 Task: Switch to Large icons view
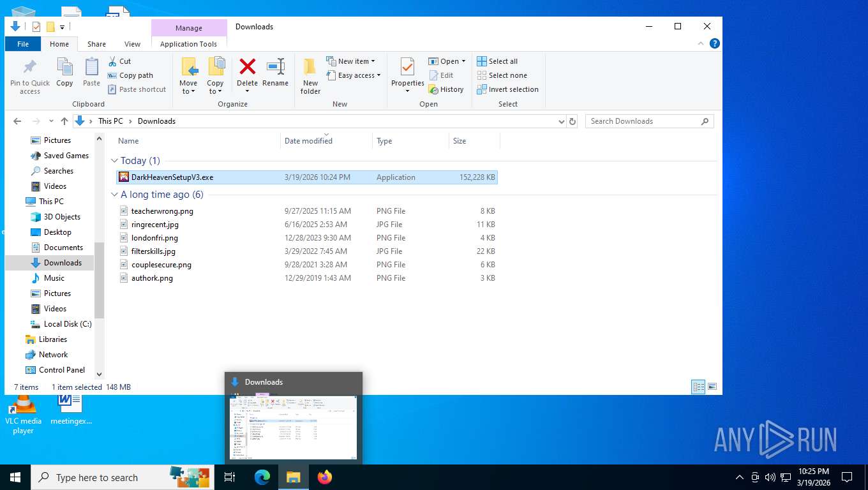point(712,387)
